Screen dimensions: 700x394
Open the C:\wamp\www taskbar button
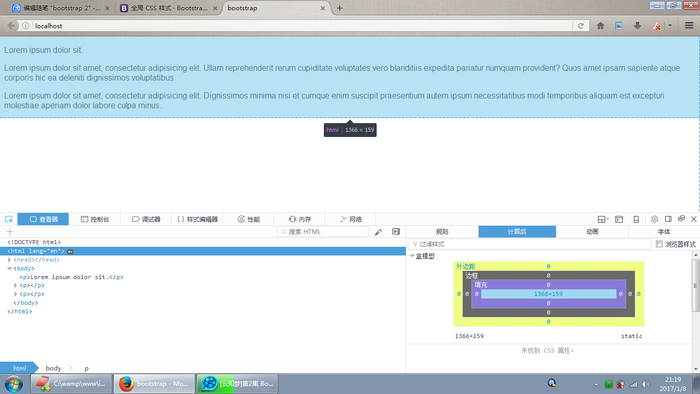pos(71,384)
